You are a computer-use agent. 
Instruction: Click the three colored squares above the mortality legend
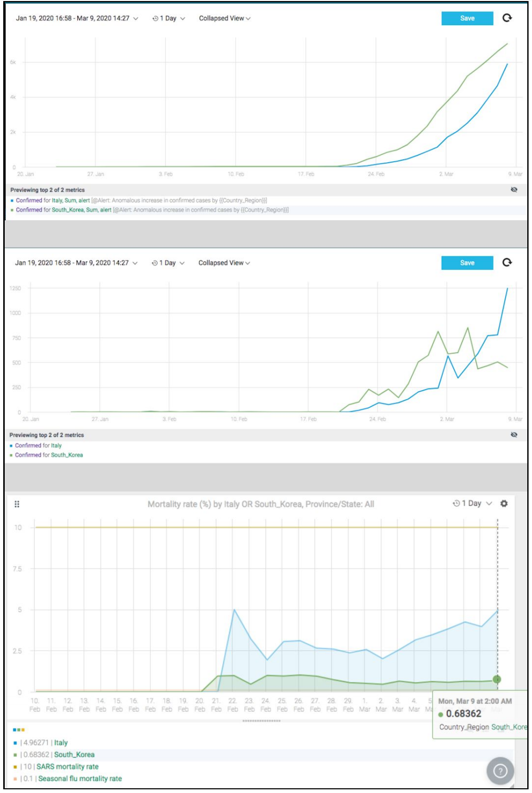[x=18, y=730]
